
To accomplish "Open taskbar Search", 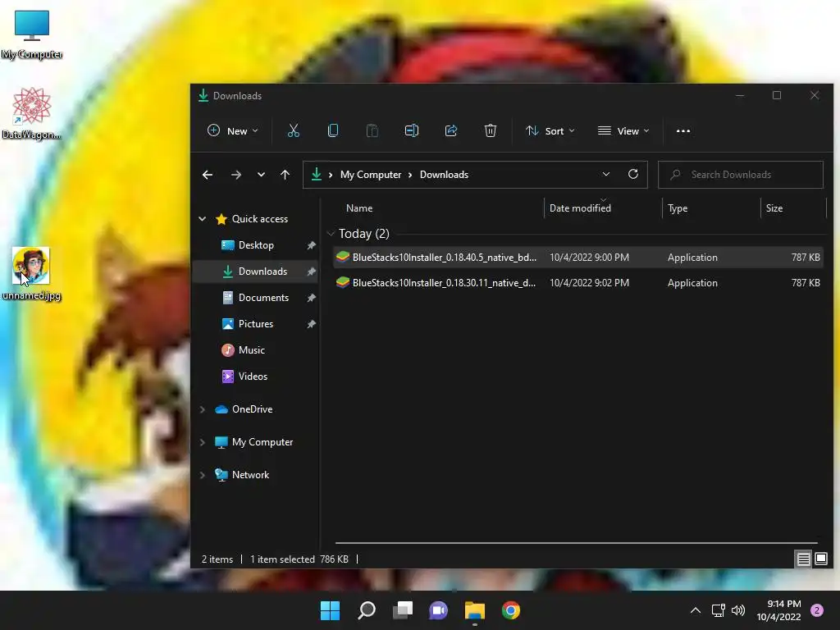I will pyautogui.click(x=367, y=610).
